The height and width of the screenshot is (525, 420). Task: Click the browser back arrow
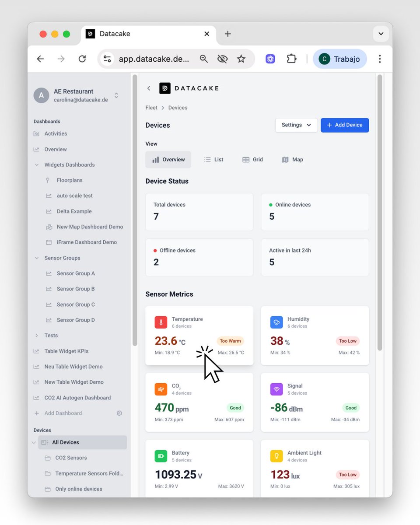click(x=40, y=59)
